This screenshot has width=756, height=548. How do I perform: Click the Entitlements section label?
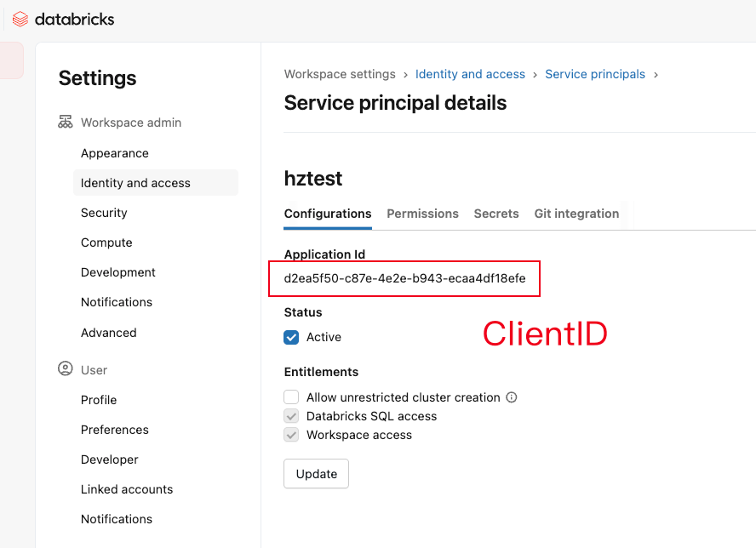point(321,372)
